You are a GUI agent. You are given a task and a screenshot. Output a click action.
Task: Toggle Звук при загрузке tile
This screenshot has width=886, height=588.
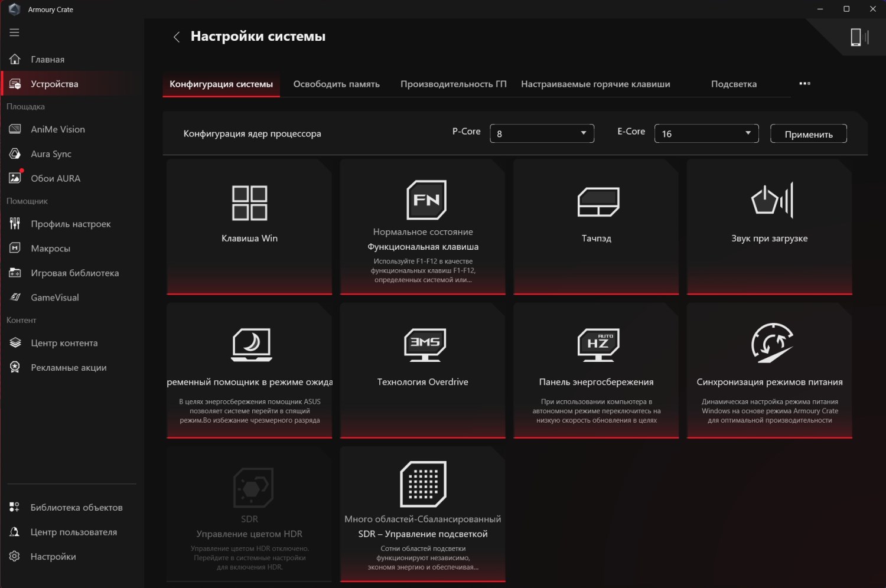click(x=769, y=227)
